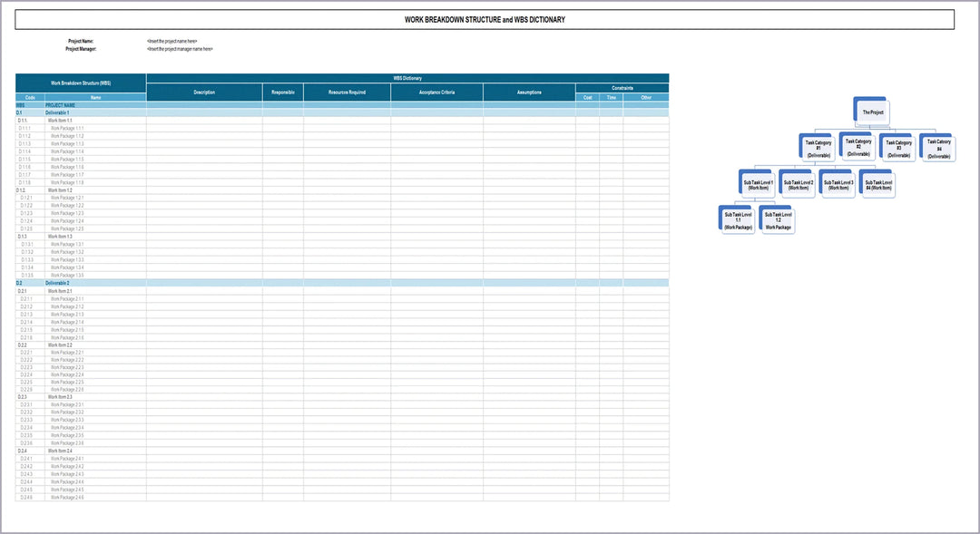Select the Task Category #2 deliverable box
The height and width of the screenshot is (534, 980).
point(857,145)
